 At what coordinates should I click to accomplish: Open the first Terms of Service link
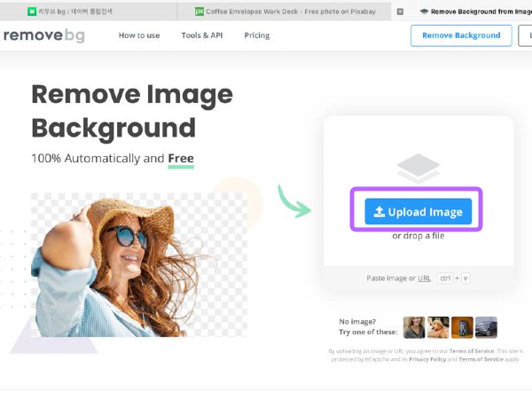click(472, 351)
